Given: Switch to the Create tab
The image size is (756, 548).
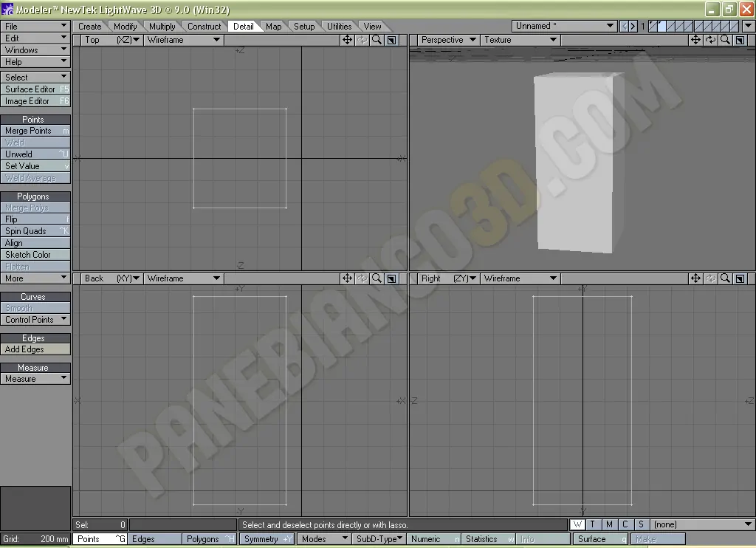Looking at the screenshot, I should tap(89, 27).
